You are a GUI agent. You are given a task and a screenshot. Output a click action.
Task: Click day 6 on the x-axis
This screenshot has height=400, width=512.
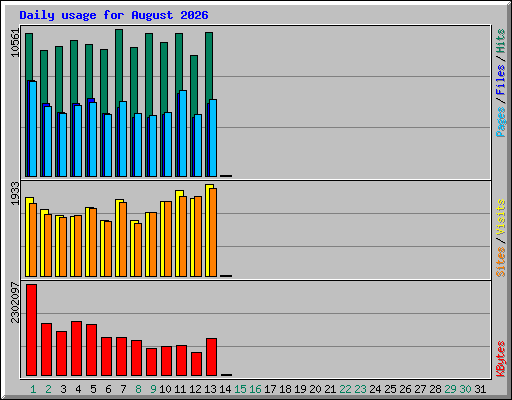[108, 389]
